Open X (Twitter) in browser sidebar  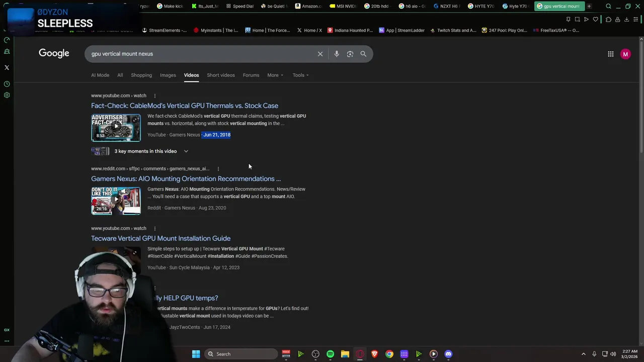[x=7, y=67]
